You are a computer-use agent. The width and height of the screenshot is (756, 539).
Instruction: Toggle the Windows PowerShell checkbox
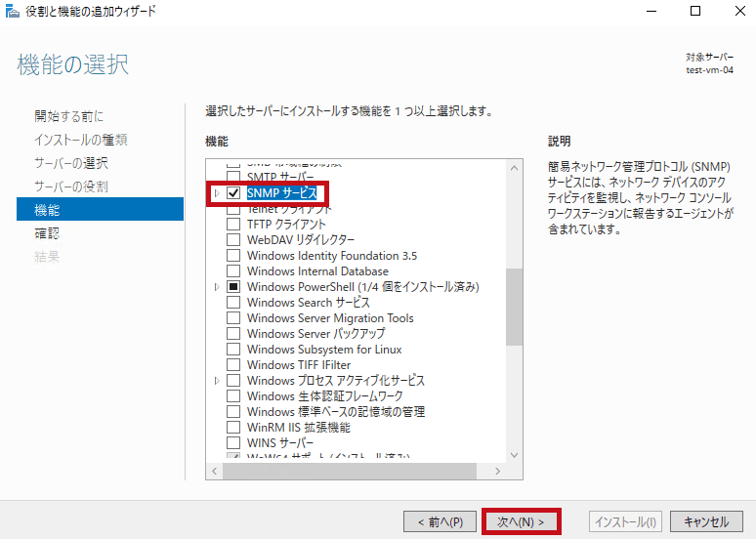[233, 287]
